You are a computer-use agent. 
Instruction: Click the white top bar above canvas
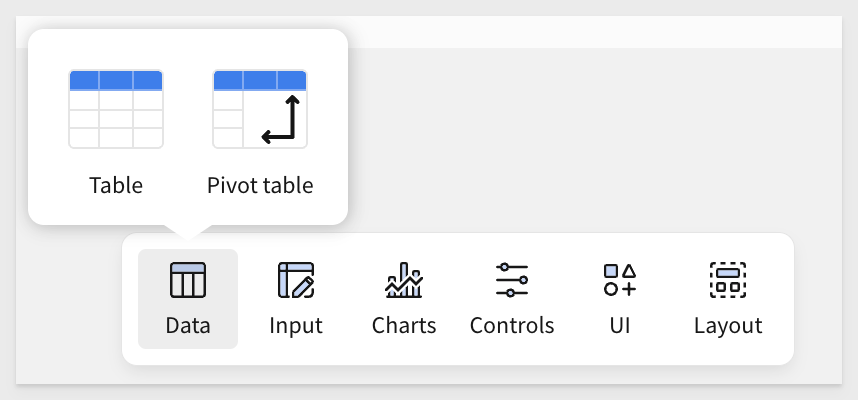tap(594, 32)
